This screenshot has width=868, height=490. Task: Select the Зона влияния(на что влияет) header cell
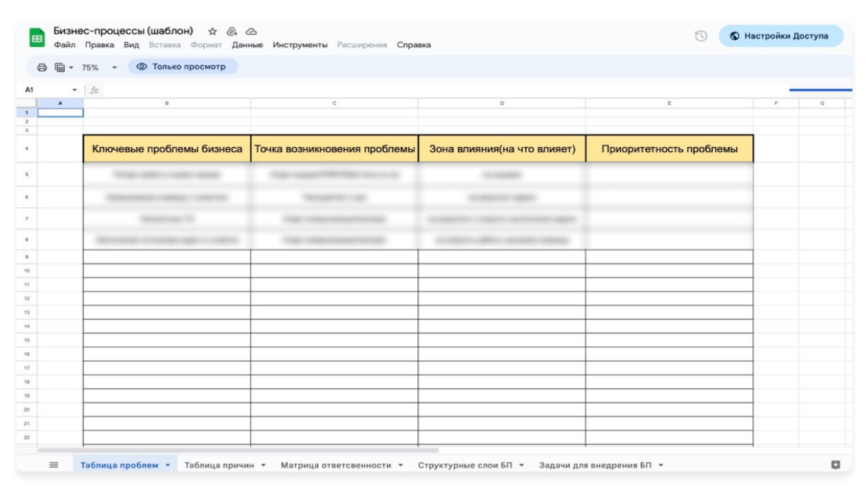coord(502,148)
